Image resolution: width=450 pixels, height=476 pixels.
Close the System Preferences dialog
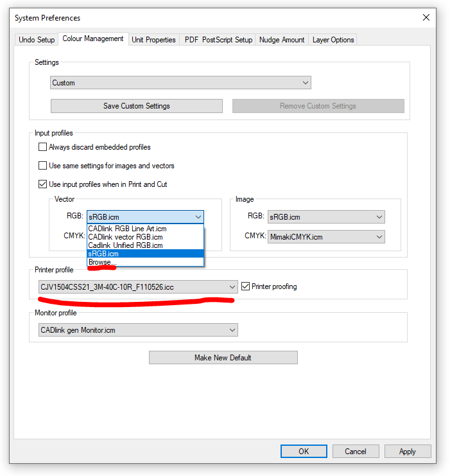click(x=426, y=17)
